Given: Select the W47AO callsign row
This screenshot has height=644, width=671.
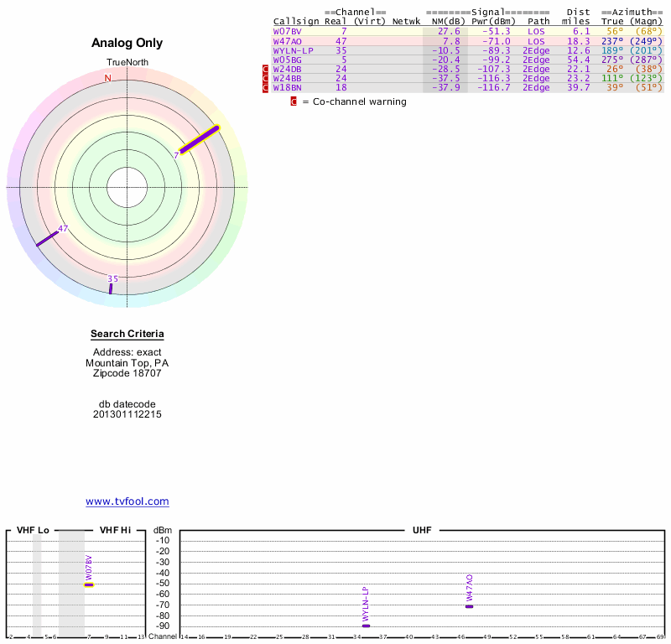Looking at the screenshot, I should [287, 40].
